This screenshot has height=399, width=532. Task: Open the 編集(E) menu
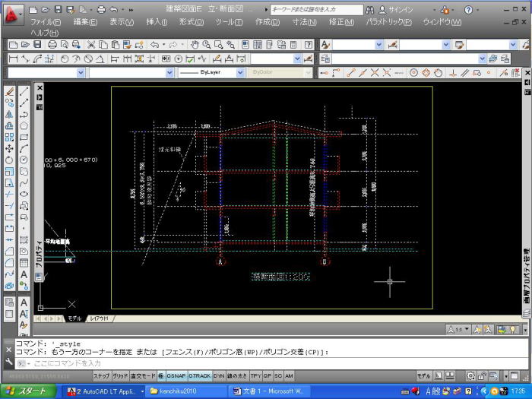(85, 22)
